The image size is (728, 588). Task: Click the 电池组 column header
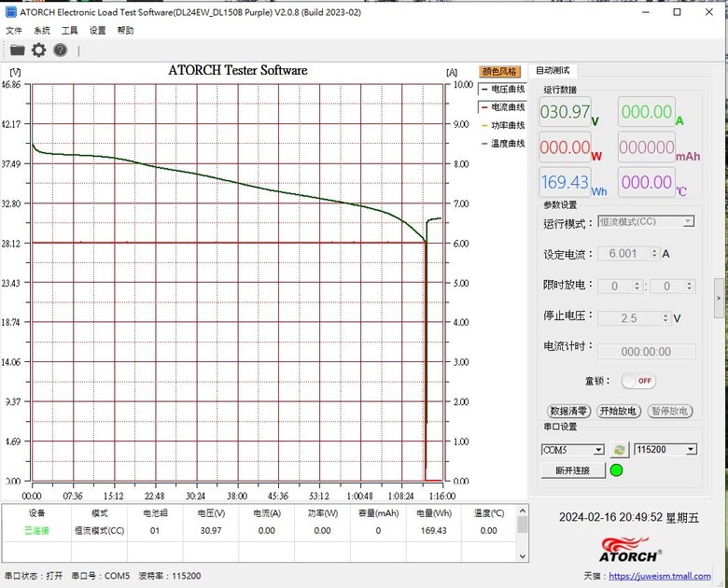[155, 513]
